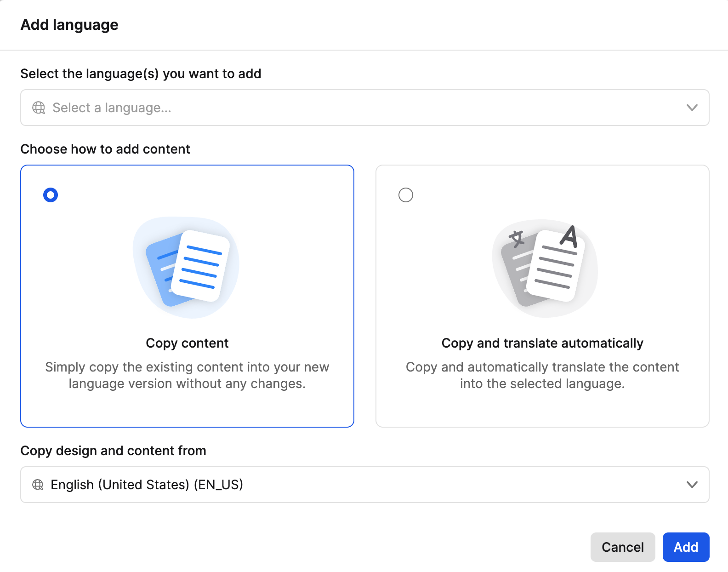
Task: Click Copy and translate automatically title
Action: point(542,343)
